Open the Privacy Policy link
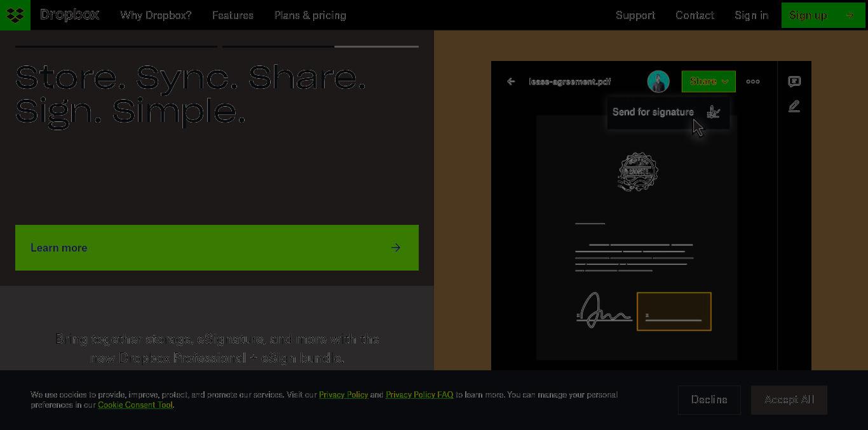The height and width of the screenshot is (430, 868). pos(344,394)
